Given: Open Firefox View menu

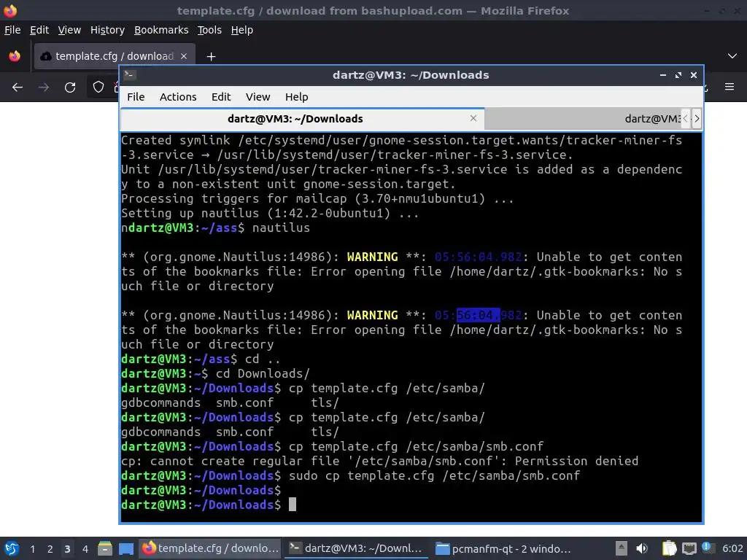Looking at the screenshot, I should pos(69,30).
